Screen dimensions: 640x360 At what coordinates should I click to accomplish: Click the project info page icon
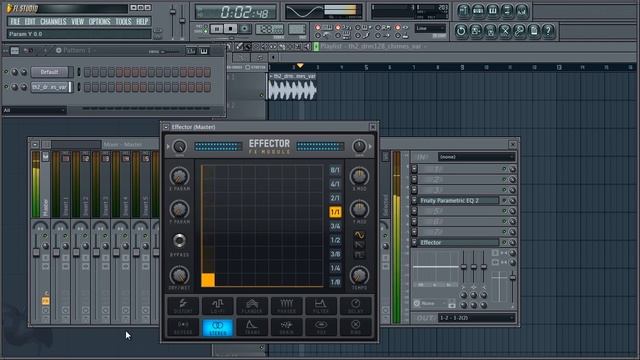coord(534,31)
